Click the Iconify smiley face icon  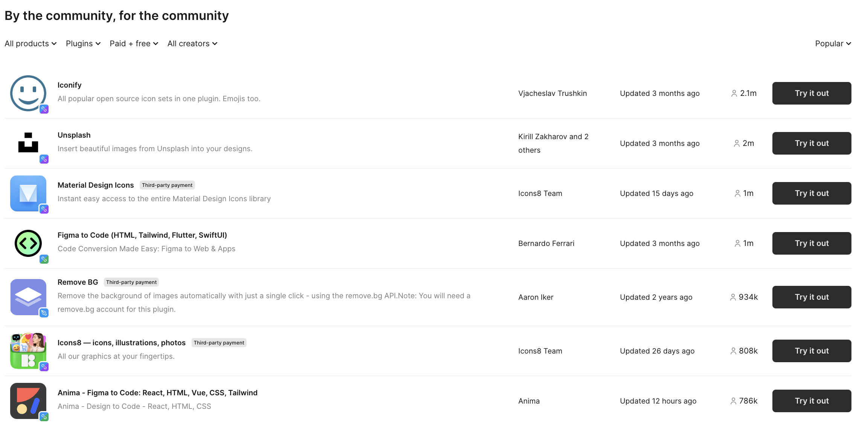click(28, 93)
